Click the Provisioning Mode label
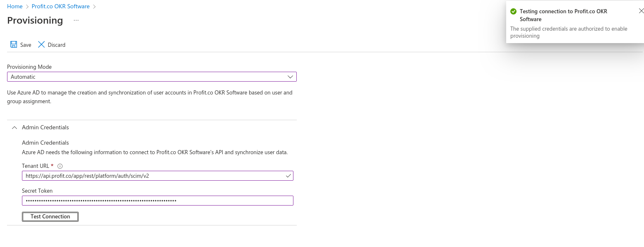This screenshot has height=247, width=644. click(x=29, y=67)
